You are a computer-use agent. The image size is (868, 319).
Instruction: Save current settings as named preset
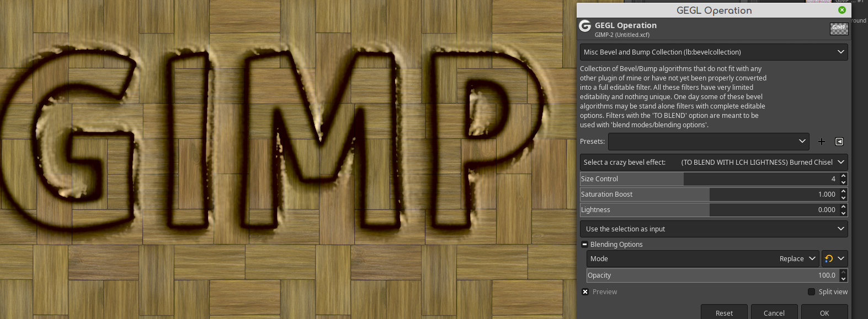(822, 142)
